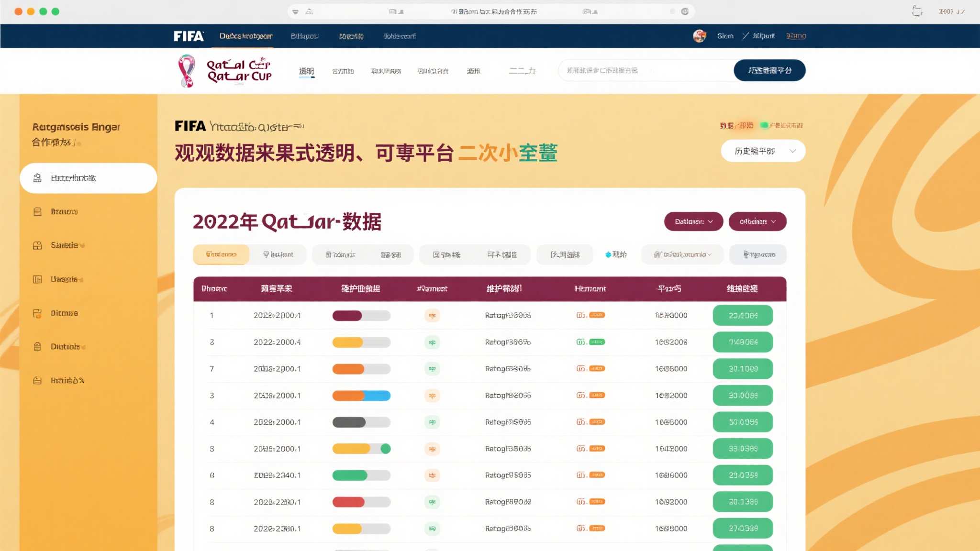Open the second maroon dropdown near Datlouar
The image size is (980, 551).
[757, 221]
